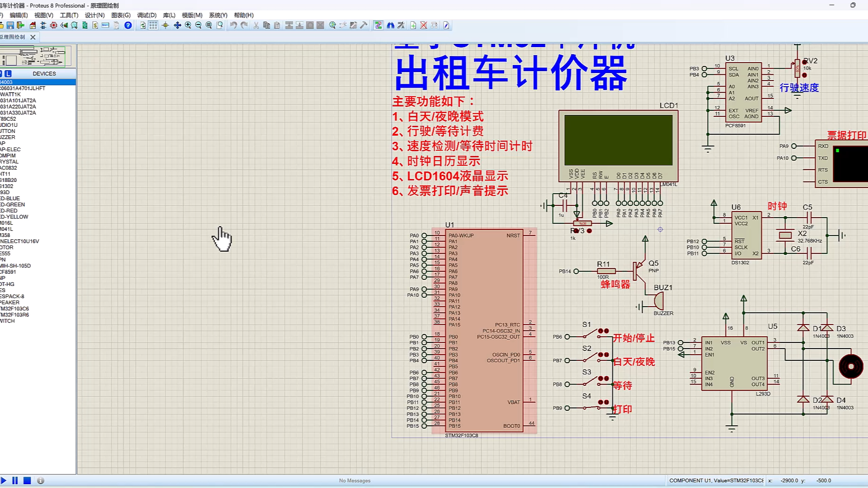Screen dimensions: 868x488
Task: Click the Copy to clipboard icon
Action: (266, 25)
